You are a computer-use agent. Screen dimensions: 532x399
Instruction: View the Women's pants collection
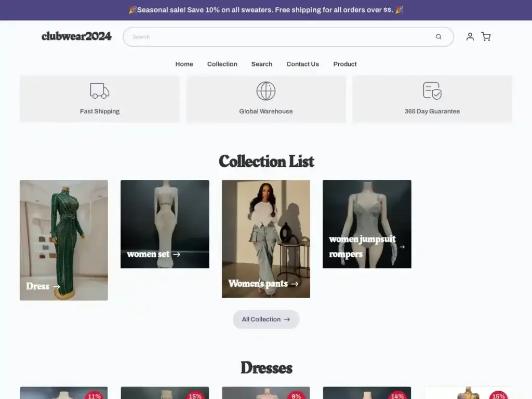[266, 238]
